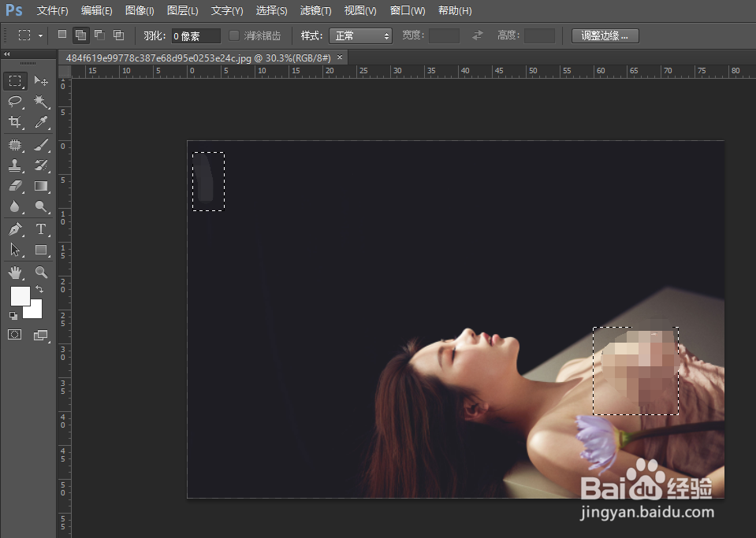
Task: Click the Refine Edge (调整边缘) button
Action: (x=605, y=35)
